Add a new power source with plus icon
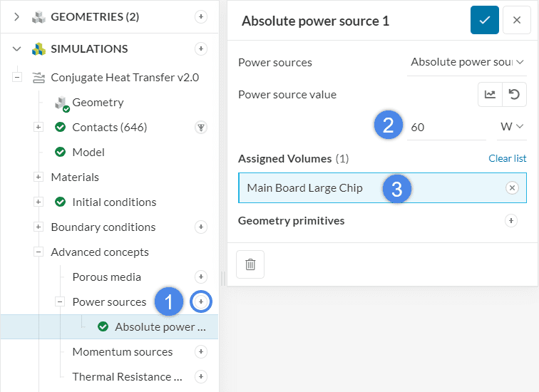 pyautogui.click(x=201, y=302)
